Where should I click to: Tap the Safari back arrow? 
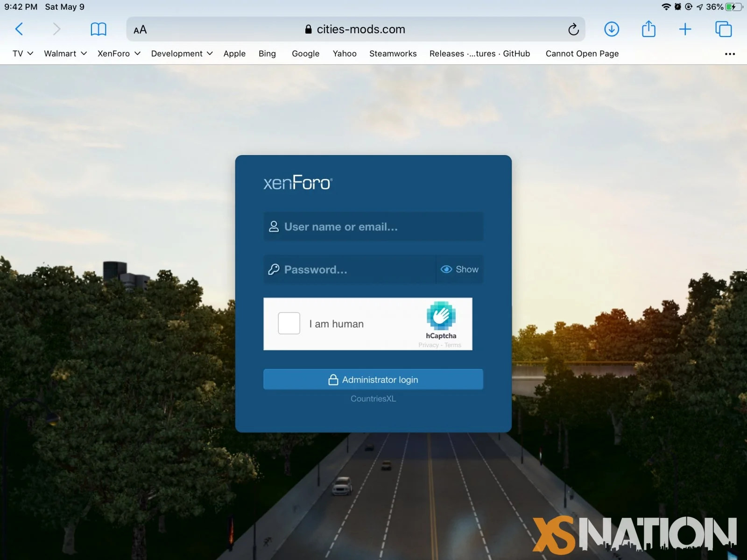tap(19, 29)
